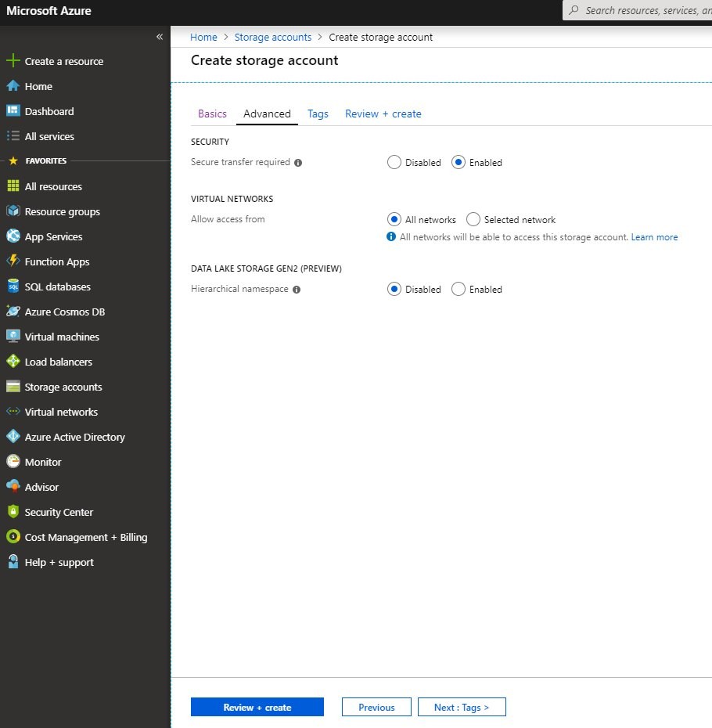Click info icon beside Secure transfer required
Screen dimensions: 712x728
(298, 163)
